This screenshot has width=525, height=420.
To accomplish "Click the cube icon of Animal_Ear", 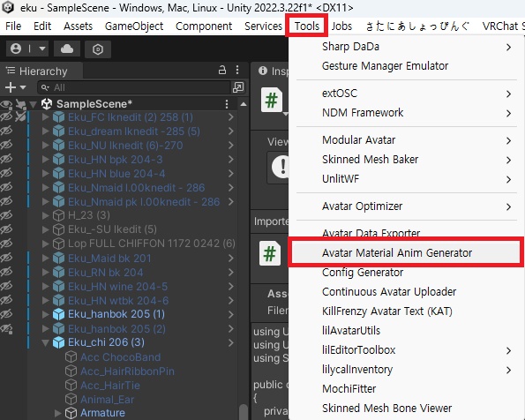I will tap(71, 399).
